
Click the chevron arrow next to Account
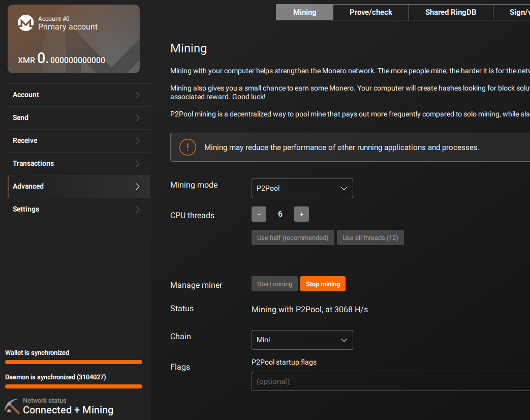(x=138, y=95)
